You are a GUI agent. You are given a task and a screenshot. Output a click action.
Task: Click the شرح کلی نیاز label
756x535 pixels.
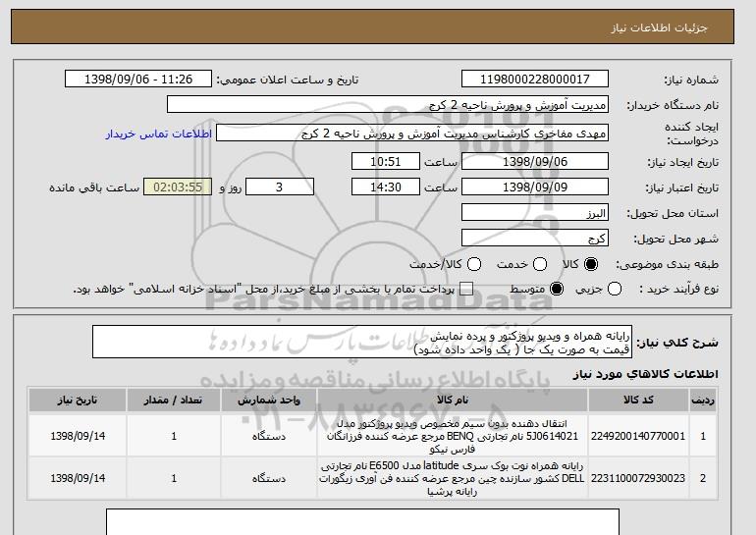pos(677,343)
